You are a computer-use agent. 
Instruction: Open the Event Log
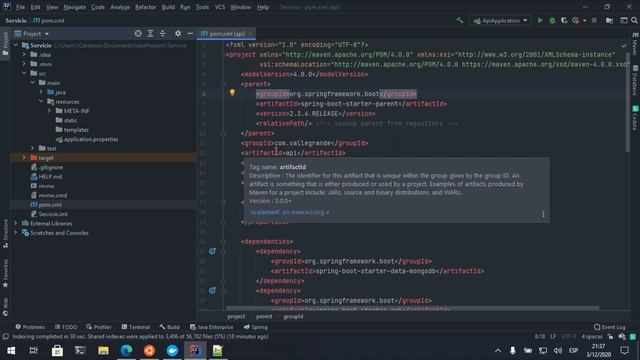[x=609, y=327]
